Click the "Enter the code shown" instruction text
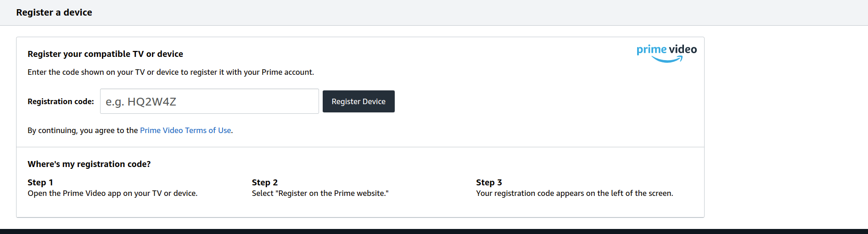The height and width of the screenshot is (234, 868). coord(171,72)
